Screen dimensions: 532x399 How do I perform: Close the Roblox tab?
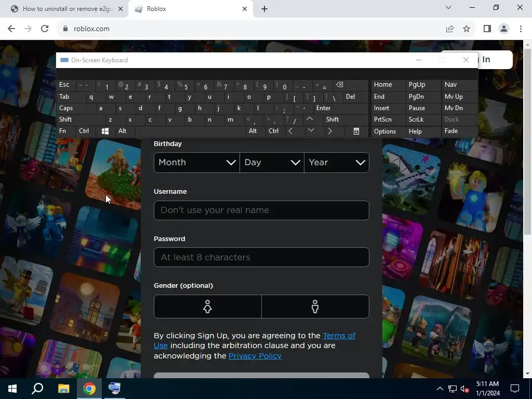[245, 9]
